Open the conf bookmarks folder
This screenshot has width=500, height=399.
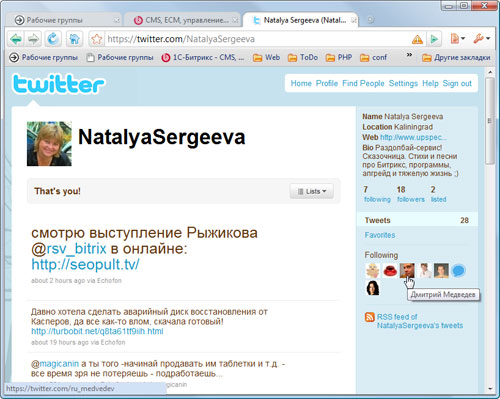pos(373,57)
